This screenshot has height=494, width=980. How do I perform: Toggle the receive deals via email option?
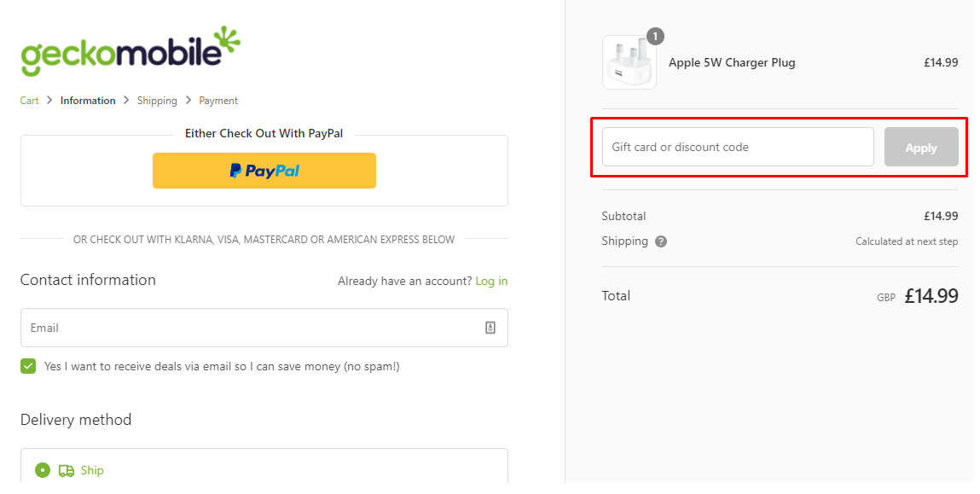pyautogui.click(x=27, y=365)
